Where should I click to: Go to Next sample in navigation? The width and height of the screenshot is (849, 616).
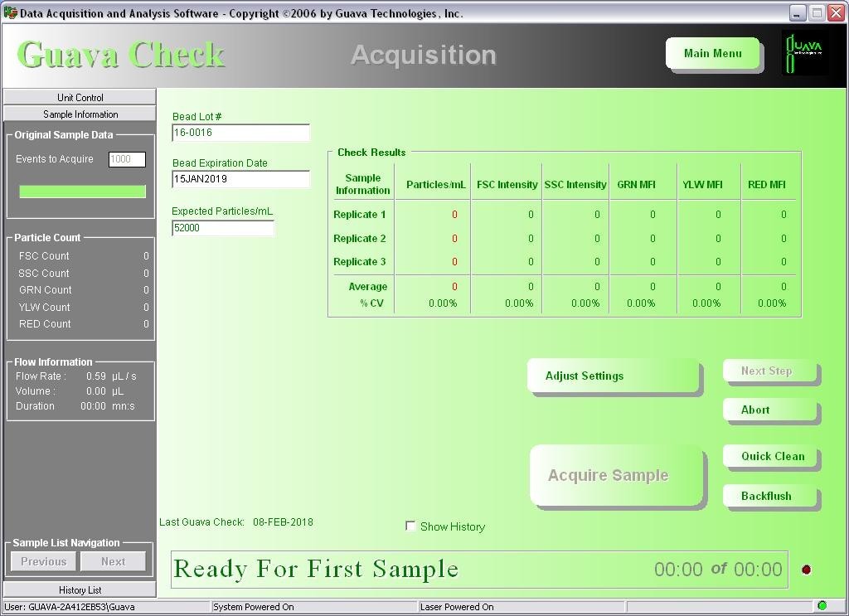113,561
